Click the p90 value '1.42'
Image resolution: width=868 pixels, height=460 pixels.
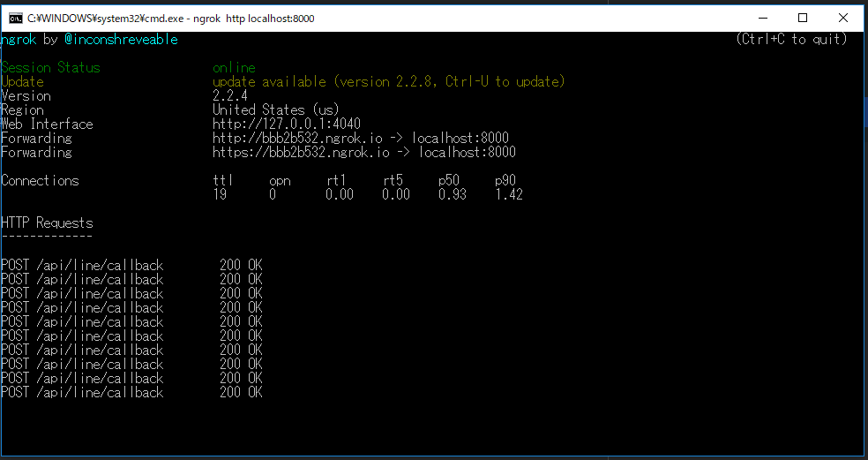509,194
